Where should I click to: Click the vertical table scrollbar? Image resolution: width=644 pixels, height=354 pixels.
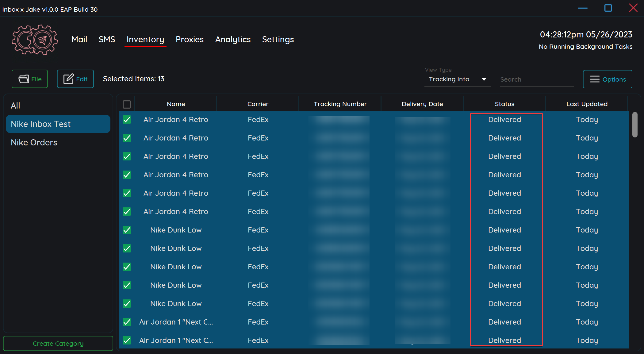pos(635,125)
